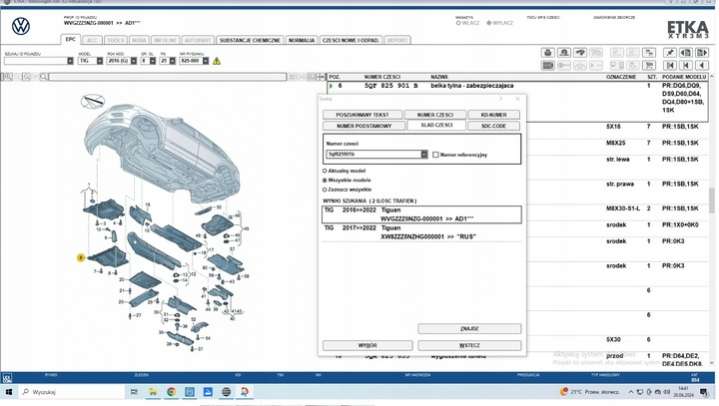Switch to the EPC tab
719x406 pixels.
[70, 40]
